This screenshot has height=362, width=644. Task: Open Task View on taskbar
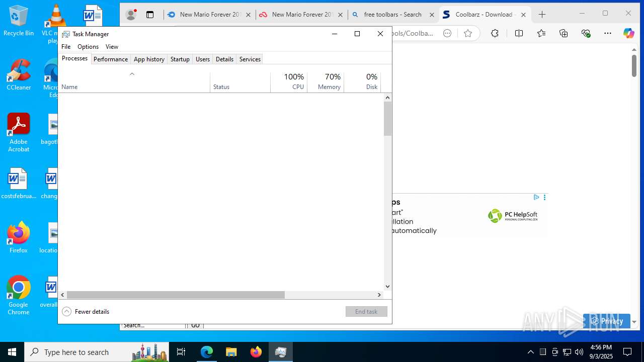(181, 352)
